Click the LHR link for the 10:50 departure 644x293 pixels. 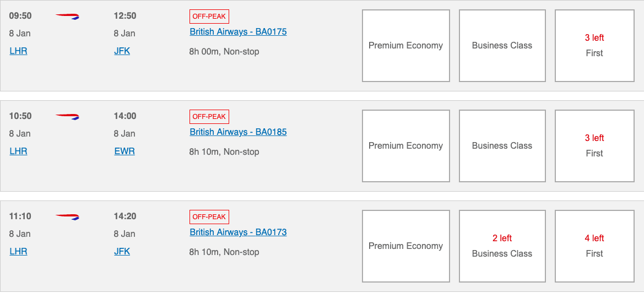click(x=18, y=151)
